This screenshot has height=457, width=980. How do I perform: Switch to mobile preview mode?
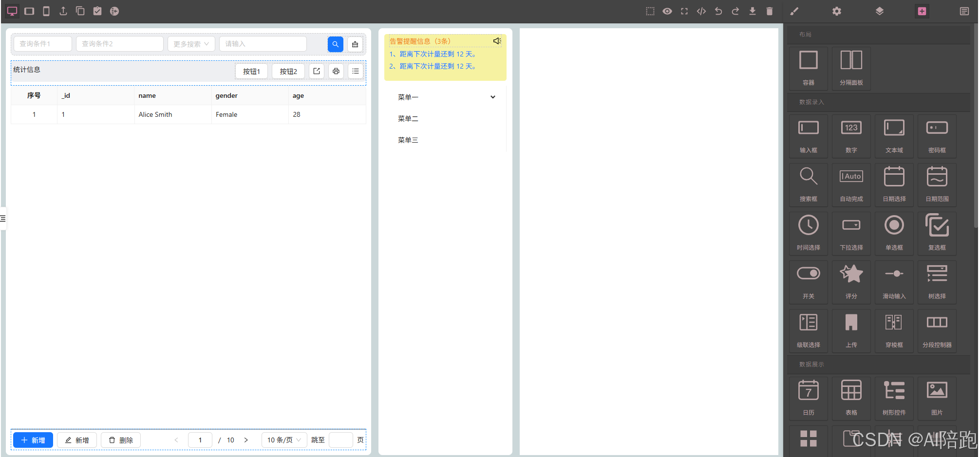pyautogui.click(x=46, y=11)
